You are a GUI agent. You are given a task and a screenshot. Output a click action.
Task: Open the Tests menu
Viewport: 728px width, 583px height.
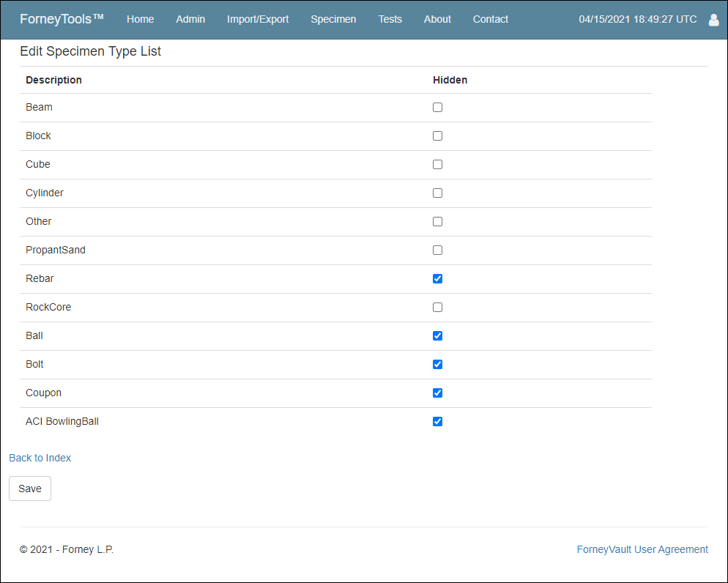point(390,20)
